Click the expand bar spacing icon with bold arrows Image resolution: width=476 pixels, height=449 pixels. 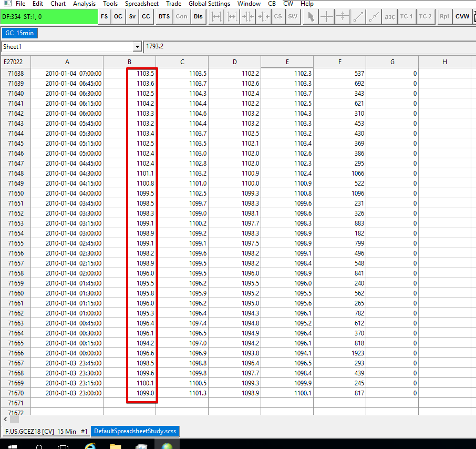(x=232, y=17)
